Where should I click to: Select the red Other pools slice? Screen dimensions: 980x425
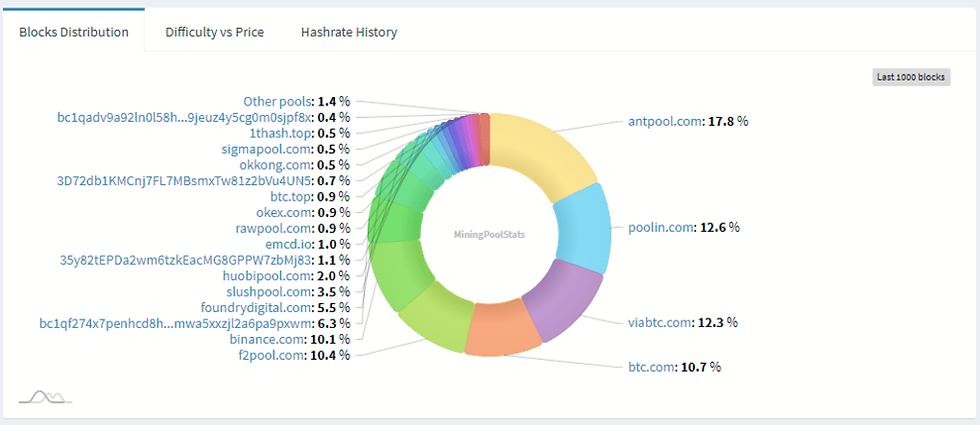tap(484, 141)
